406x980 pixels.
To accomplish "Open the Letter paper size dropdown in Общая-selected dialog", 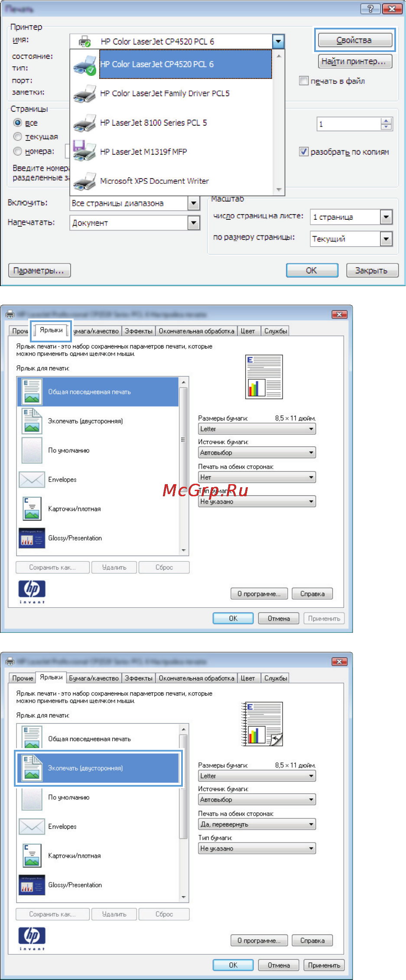I will tap(257, 429).
